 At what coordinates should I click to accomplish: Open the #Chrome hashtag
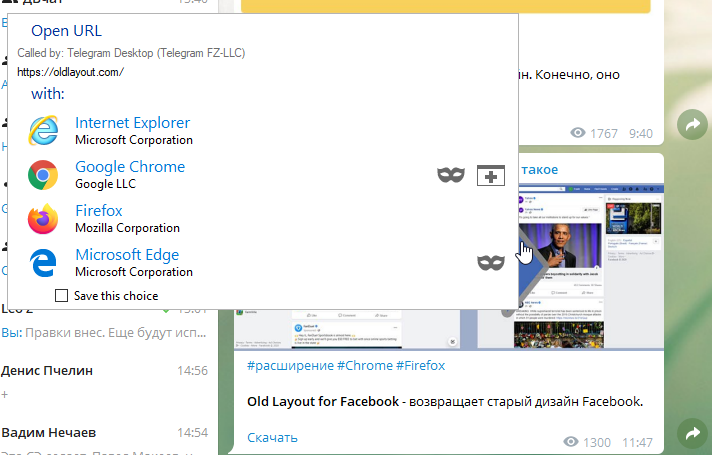[x=365, y=366]
